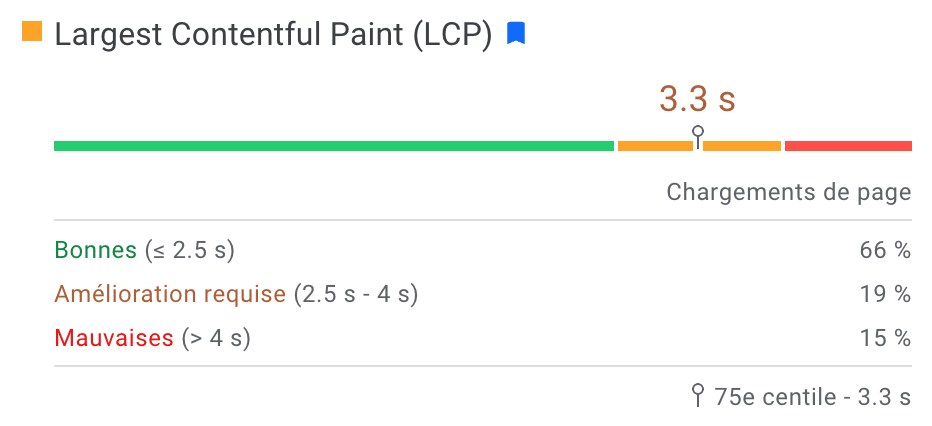
Task: Click the green segment of the distribution bar
Action: point(334,146)
